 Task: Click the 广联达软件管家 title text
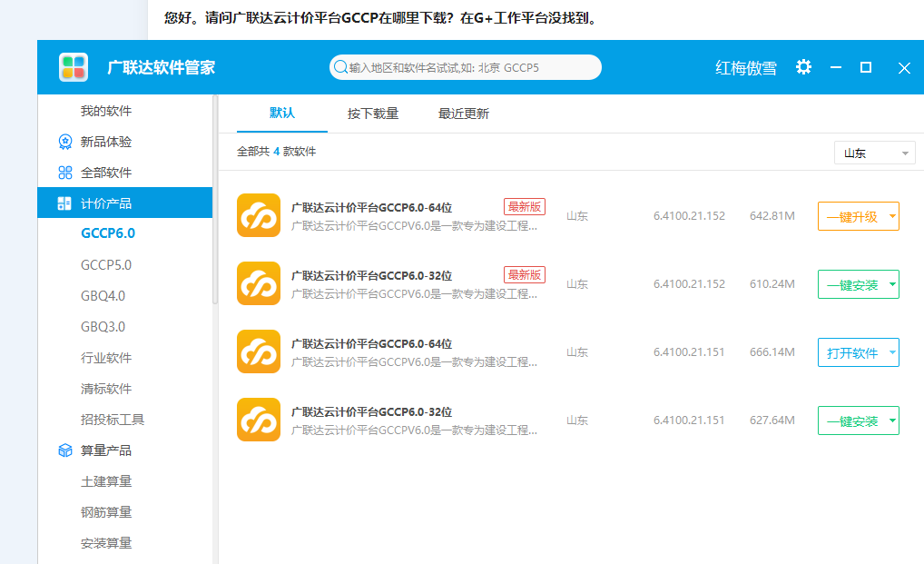click(x=162, y=68)
